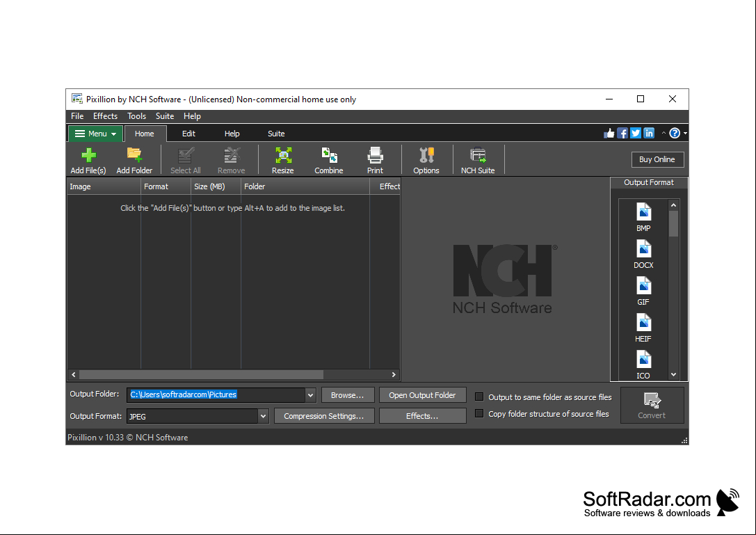This screenshot has width=756, height=535.
Task: Share on LinkedIn icon
Action: pos(649,133)
